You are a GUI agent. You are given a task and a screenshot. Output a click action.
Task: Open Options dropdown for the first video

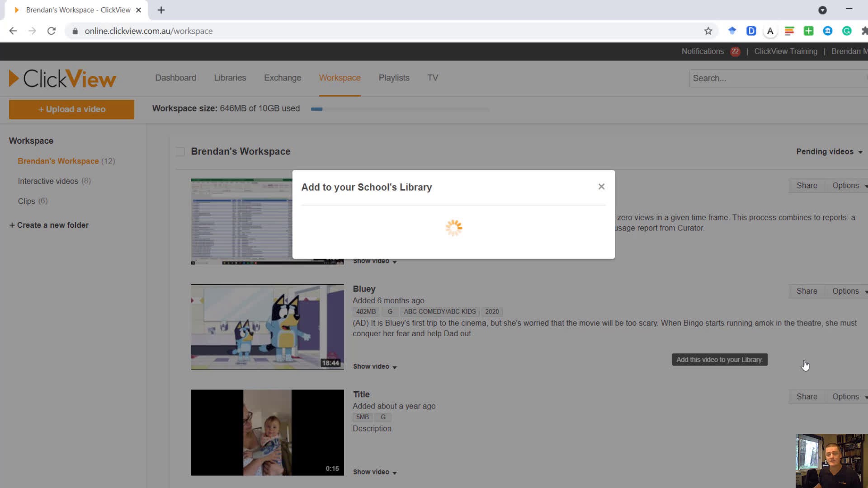[x=847, y=186]
